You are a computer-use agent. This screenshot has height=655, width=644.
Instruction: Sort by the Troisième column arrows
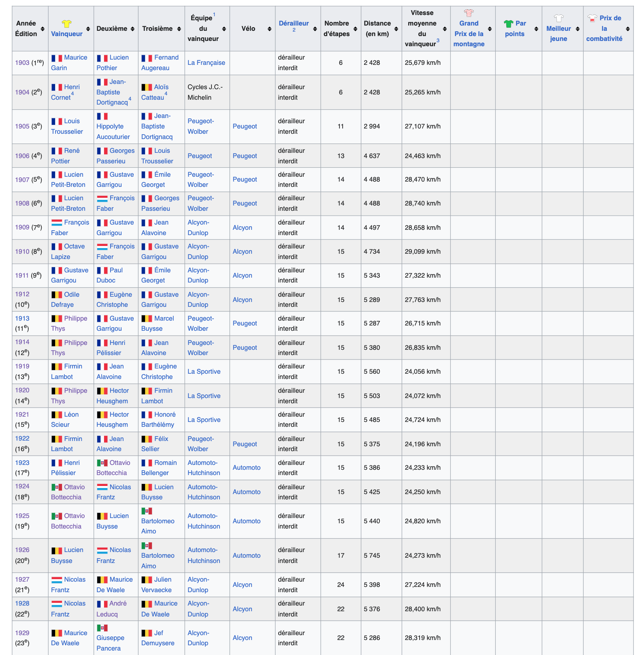179,29
